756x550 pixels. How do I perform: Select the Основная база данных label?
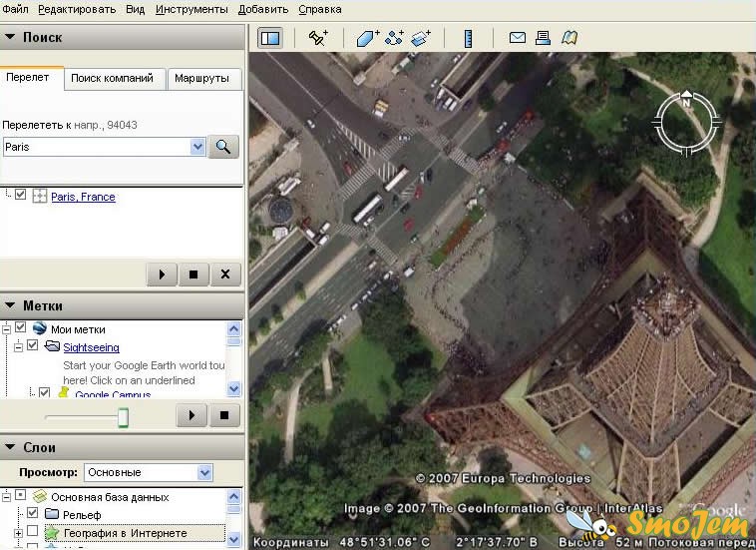pyautogui.click(x=110, y=497)
